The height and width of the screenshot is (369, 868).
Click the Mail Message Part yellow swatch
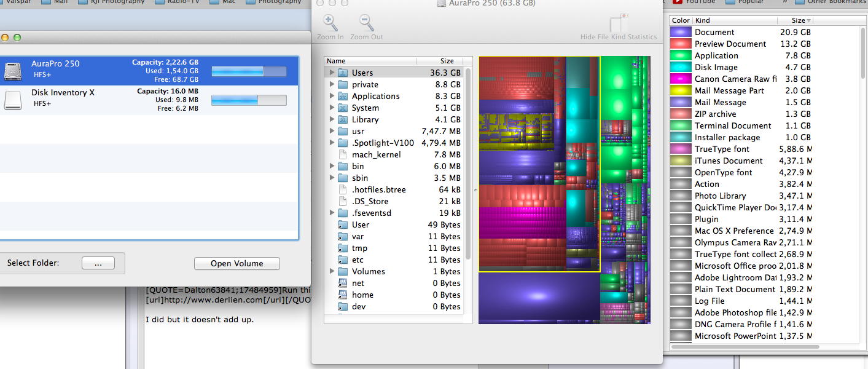point(681,90)
